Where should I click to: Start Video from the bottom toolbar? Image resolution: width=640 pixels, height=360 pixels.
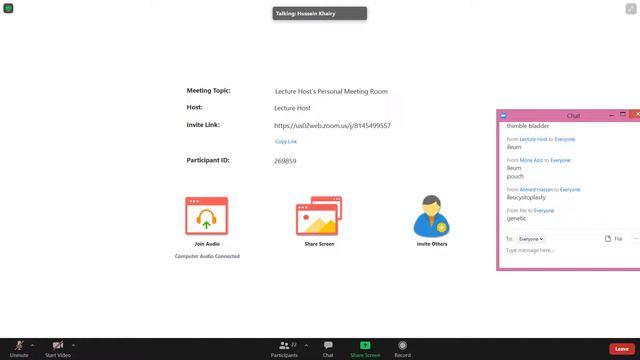pos(58,349)
